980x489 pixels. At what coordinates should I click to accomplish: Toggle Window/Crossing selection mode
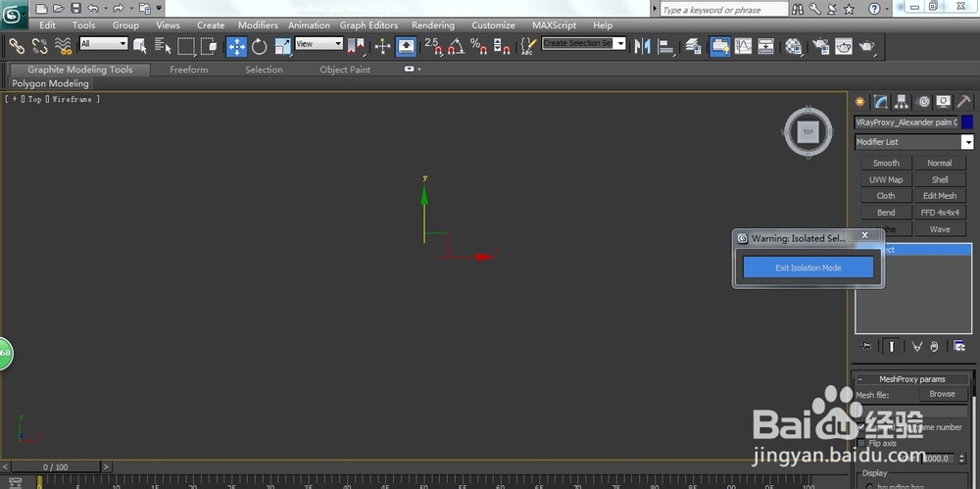pyautogui.click(x=209, y=46)
